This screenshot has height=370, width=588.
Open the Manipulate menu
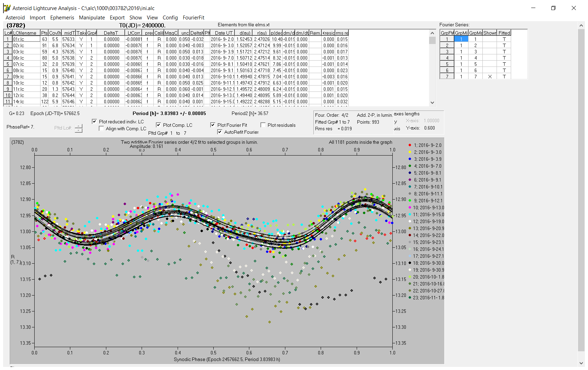[92, 18]
